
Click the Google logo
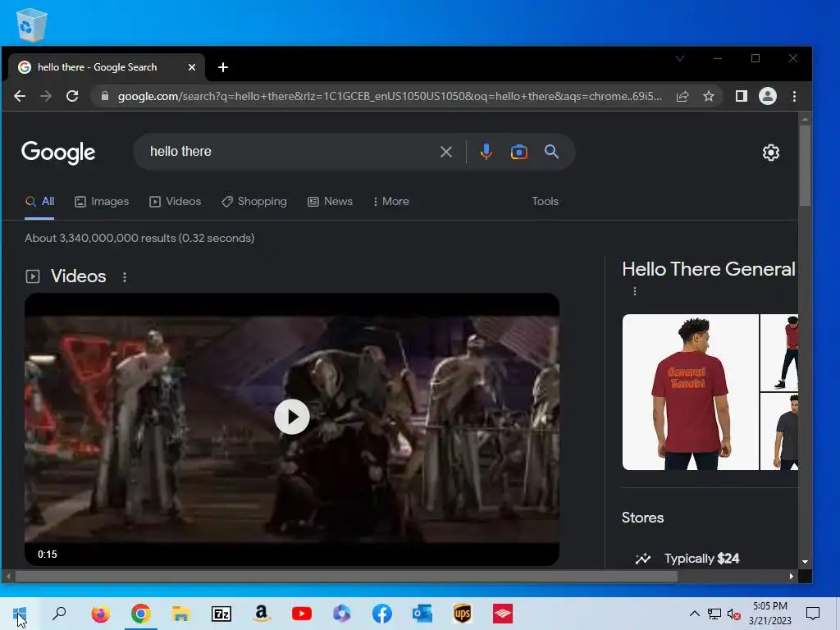click(58, 153)
